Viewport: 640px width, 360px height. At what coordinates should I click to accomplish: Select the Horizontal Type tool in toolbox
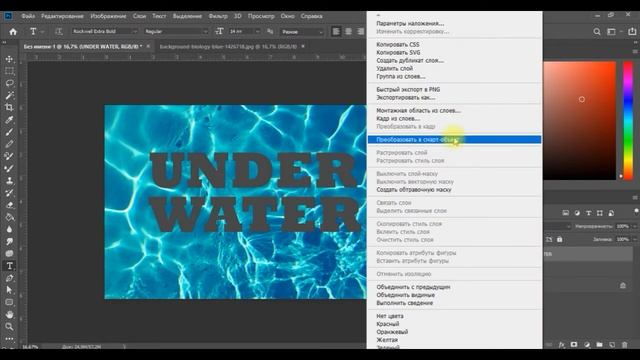(x=9, y=266)
